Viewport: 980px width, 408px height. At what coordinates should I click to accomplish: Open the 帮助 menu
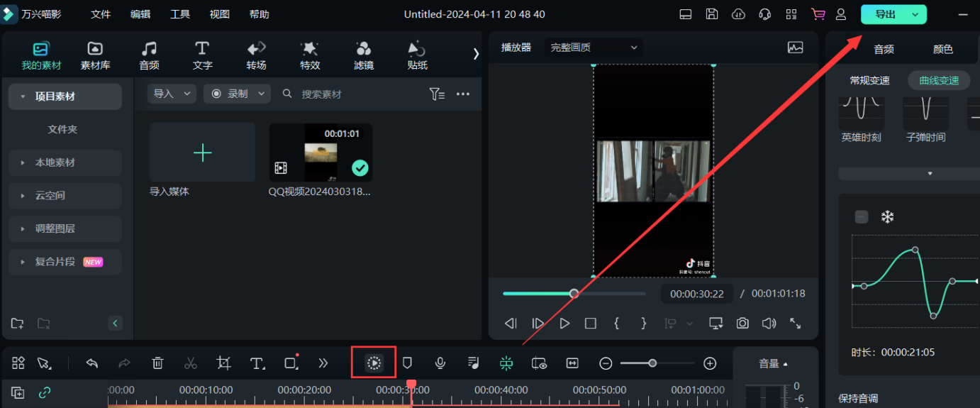[260, 14]
